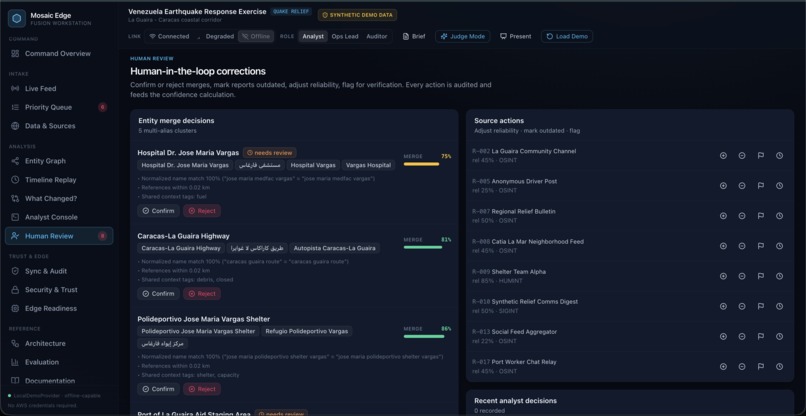Open Timeline Replay
806x416 pixels.
59,180
